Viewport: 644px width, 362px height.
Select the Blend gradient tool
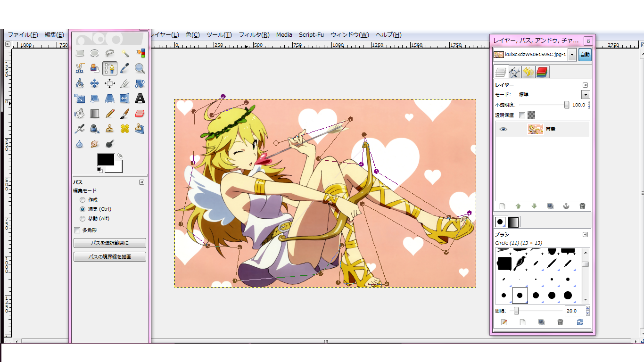point(95,114)
